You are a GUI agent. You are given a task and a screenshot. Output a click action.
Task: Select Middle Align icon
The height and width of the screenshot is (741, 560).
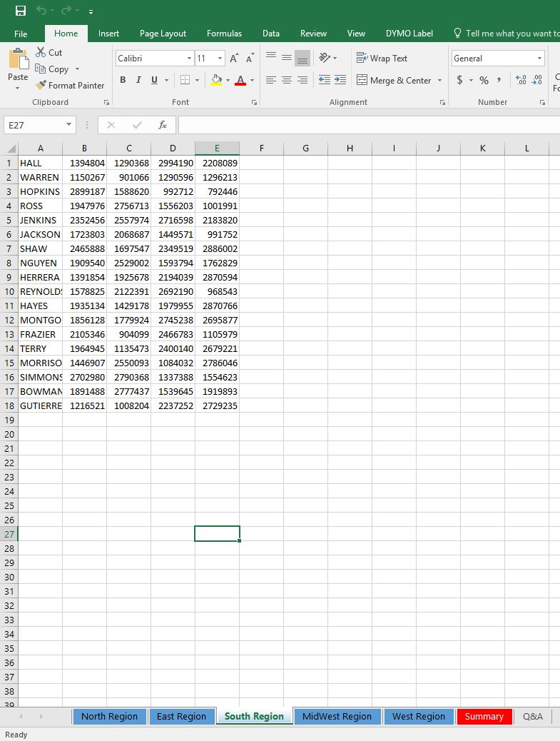(287, 58)
